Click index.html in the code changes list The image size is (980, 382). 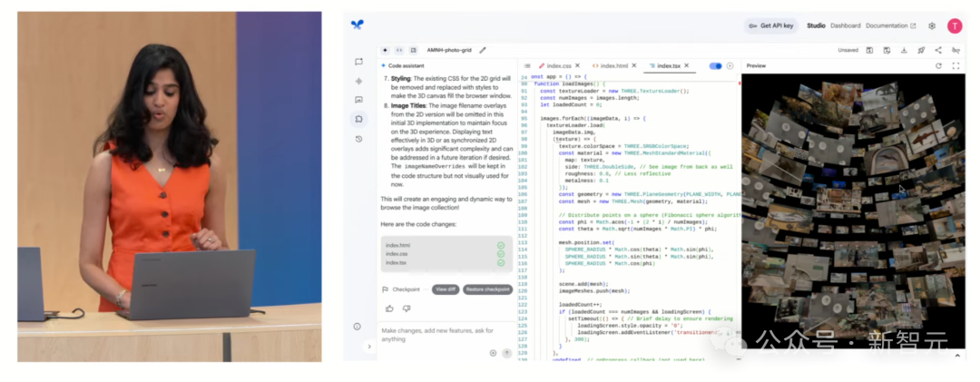pos(397,246)
